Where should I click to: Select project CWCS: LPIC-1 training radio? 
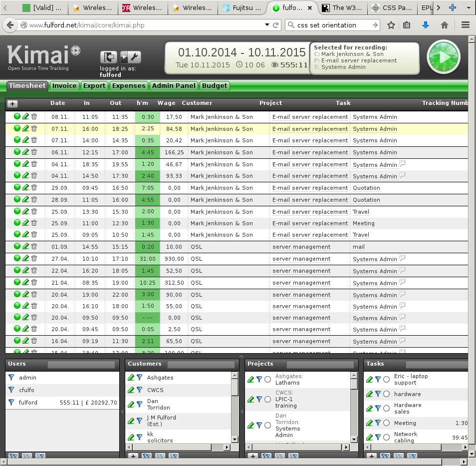pos(267,399)
